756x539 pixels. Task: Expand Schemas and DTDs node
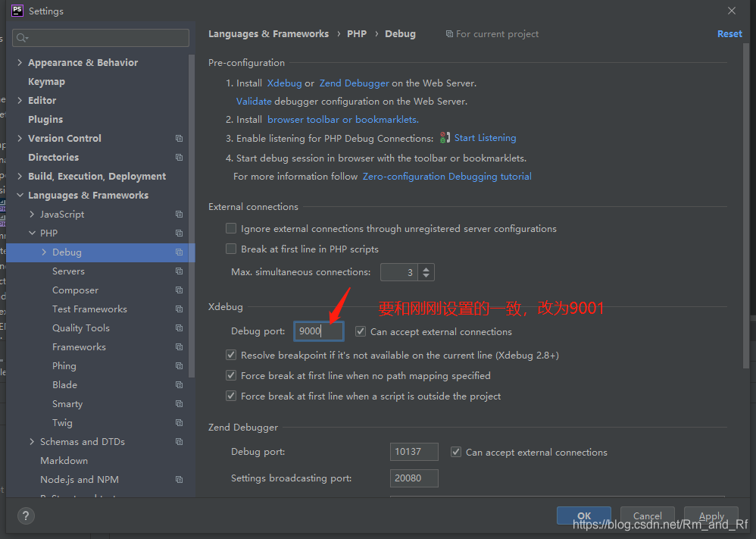click(x=32, y=441)
